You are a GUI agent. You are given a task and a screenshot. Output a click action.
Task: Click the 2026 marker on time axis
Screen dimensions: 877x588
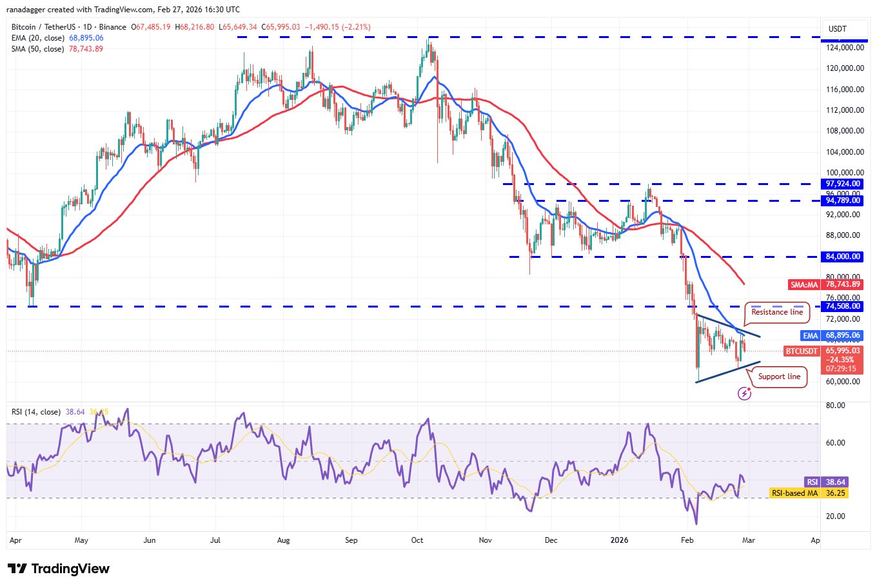[x=619, y=540]
